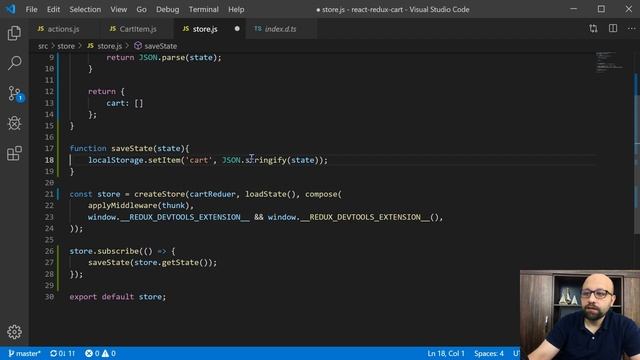Click unsaved dot on store.js tab
This screenshot has height=360, width=640.
click(237, 29)
